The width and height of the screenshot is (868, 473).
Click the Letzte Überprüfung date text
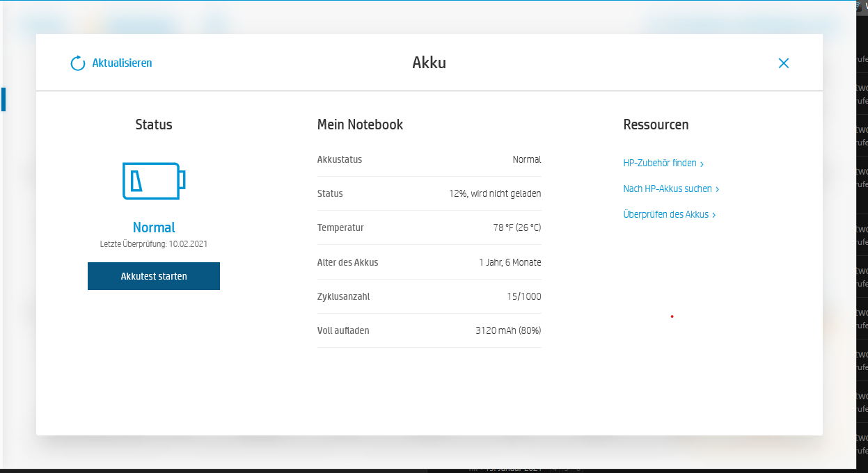tap(153, 243)
